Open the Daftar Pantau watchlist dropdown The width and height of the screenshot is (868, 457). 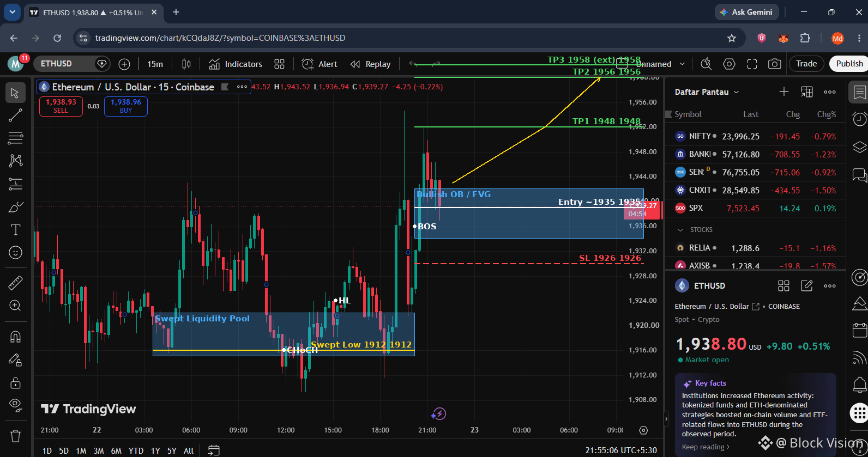[707, 92]
